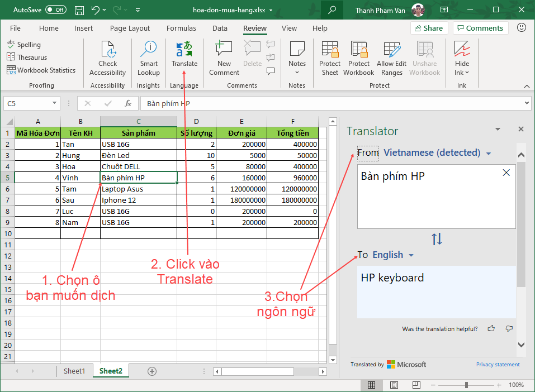
Task: Switch to Page Layout view in status bar
Action: 394,385
